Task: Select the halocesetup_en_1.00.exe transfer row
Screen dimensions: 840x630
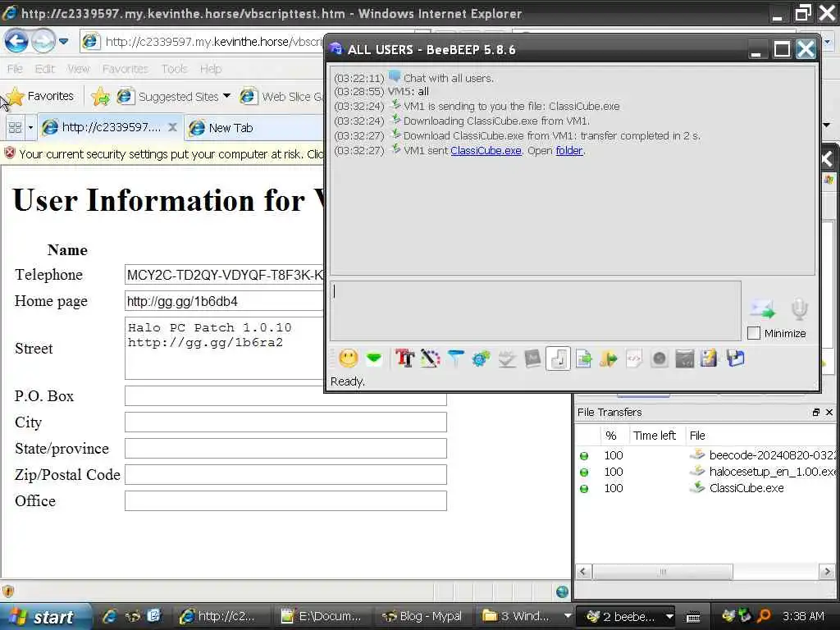Action: (706, 472)
